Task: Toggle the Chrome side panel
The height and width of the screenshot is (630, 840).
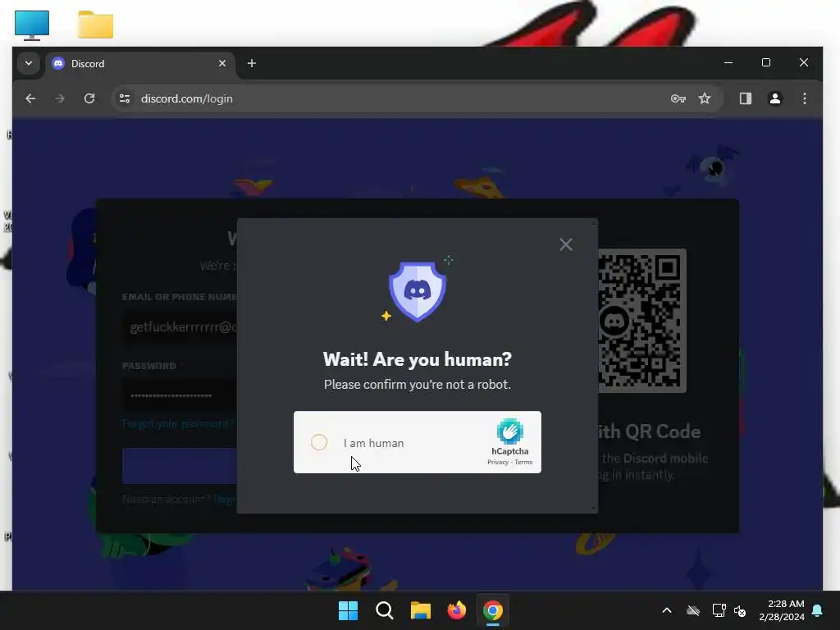Action: coord(745,98)
